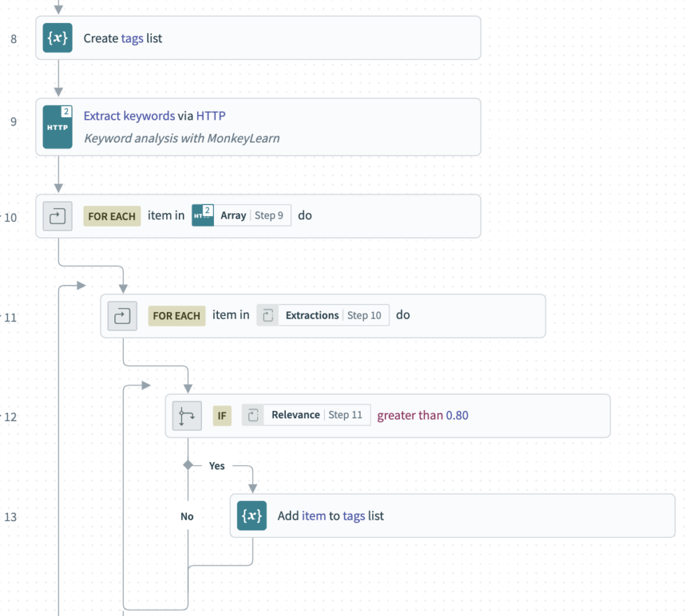689x616 pixels.
Task: Click the {x} function icon on step 8
Action: 57,38
